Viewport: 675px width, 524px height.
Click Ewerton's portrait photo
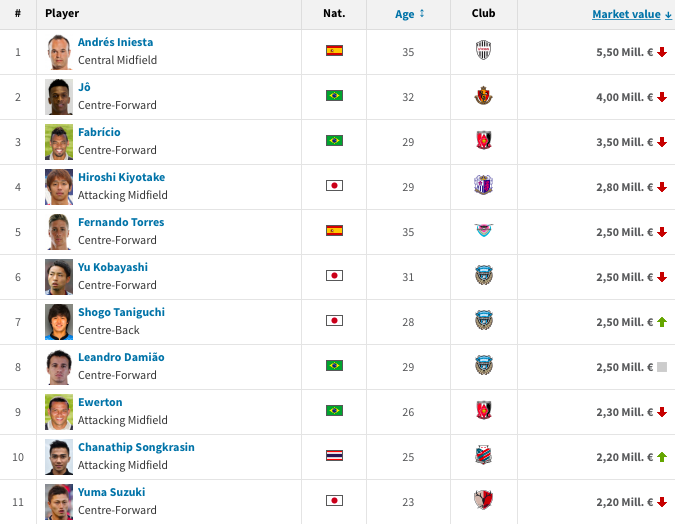click(59, 411)
